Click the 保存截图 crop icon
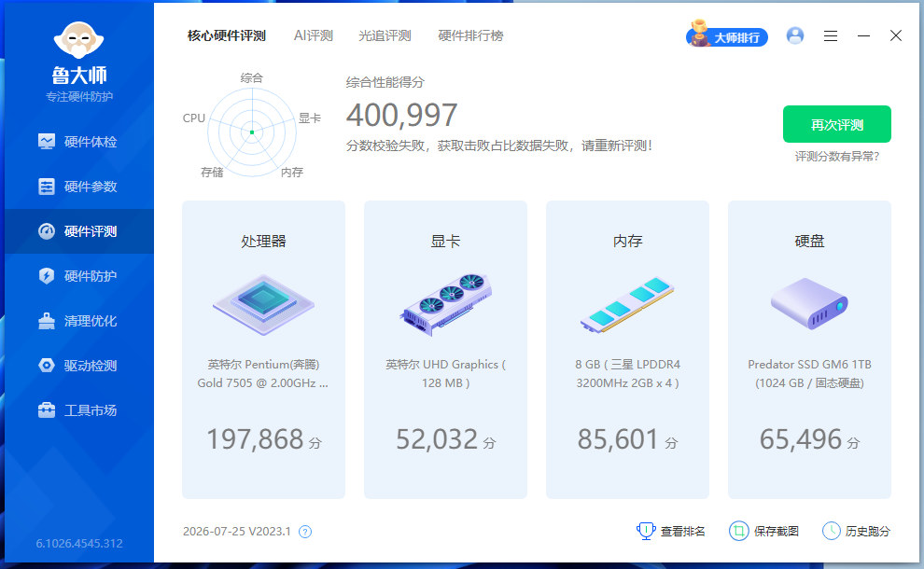924x569 pixels. click(x=738, y=531)
